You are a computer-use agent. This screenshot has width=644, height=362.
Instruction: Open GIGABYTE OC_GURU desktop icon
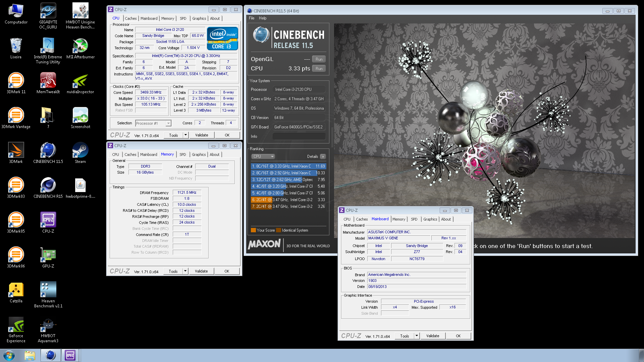click(48, 16)
